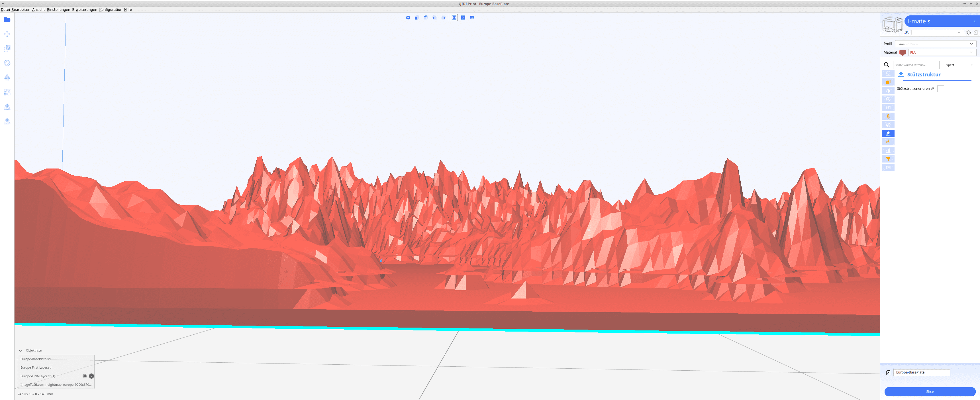The height and width of the screenshot is (400, 980).
Task: Open the Erweiterungen menu
Action: 84,9
